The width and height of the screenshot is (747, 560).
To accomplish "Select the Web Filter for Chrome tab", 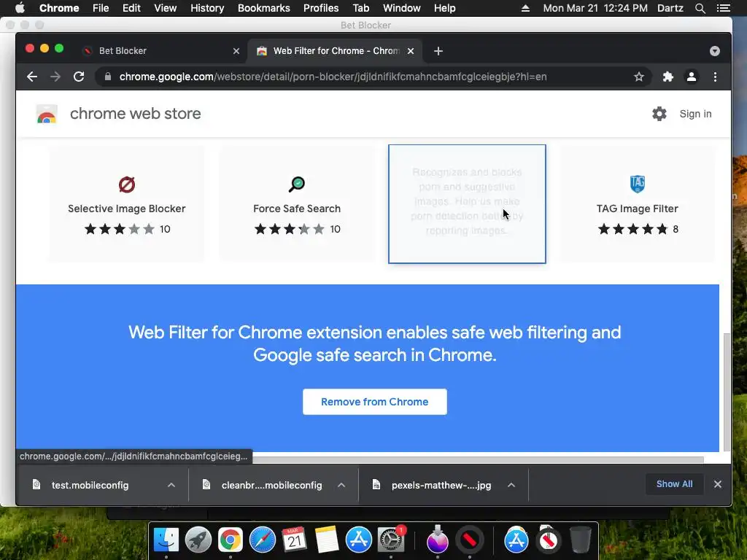I will (x=333, y=51).
